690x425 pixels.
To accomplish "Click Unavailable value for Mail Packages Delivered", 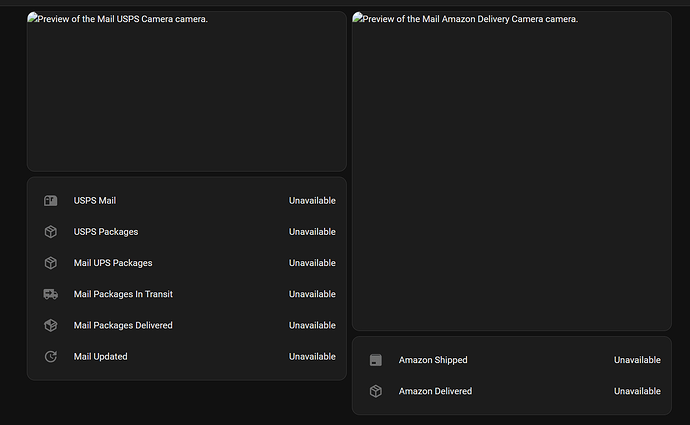I will [312, 326].
